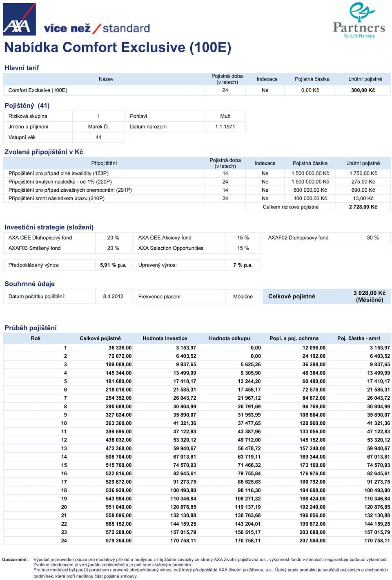Screen dimensions: 392x580
Task: Select the total '2 728,00 Kč'
Action: [363, 207]
